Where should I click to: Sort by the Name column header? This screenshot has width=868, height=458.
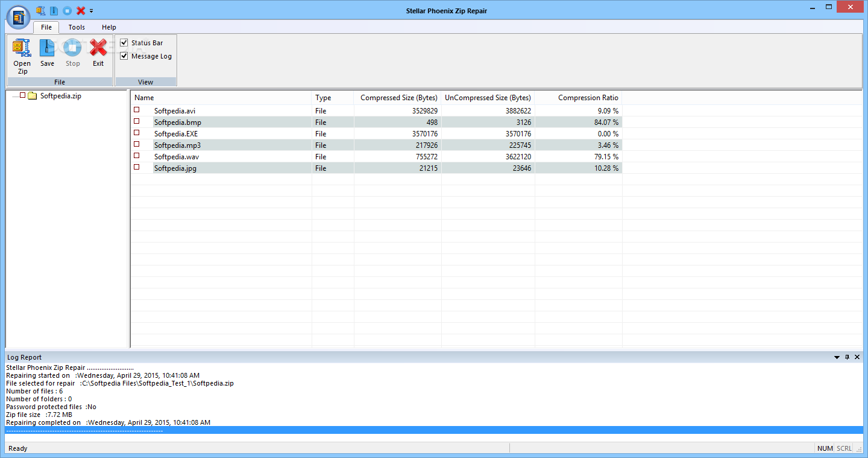coord(221,98)
